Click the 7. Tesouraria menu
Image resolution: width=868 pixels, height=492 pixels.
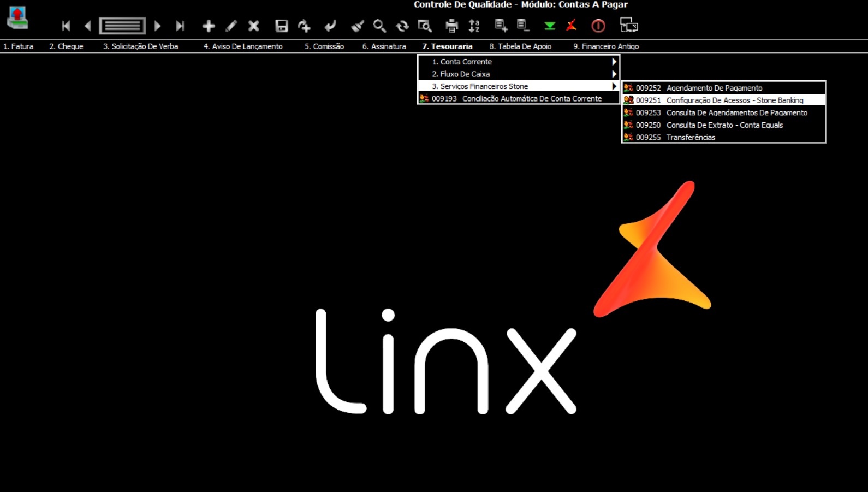tap(447, 46)
